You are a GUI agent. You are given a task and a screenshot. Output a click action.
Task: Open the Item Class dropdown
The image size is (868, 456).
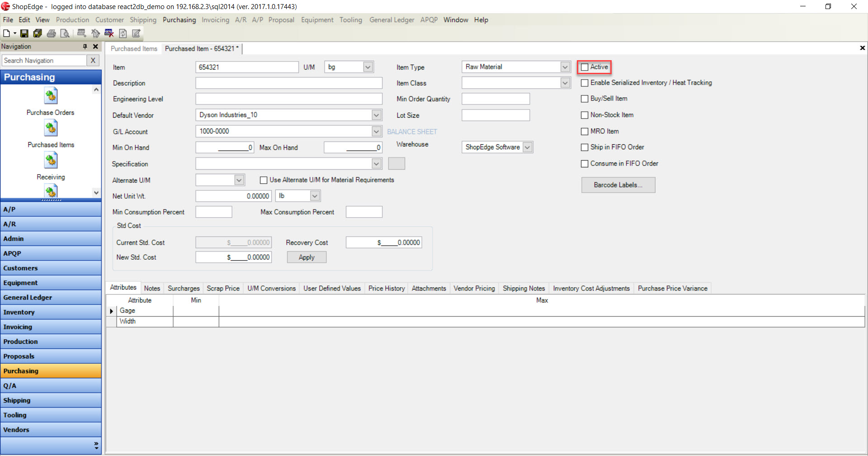click(x=565, y=83)
